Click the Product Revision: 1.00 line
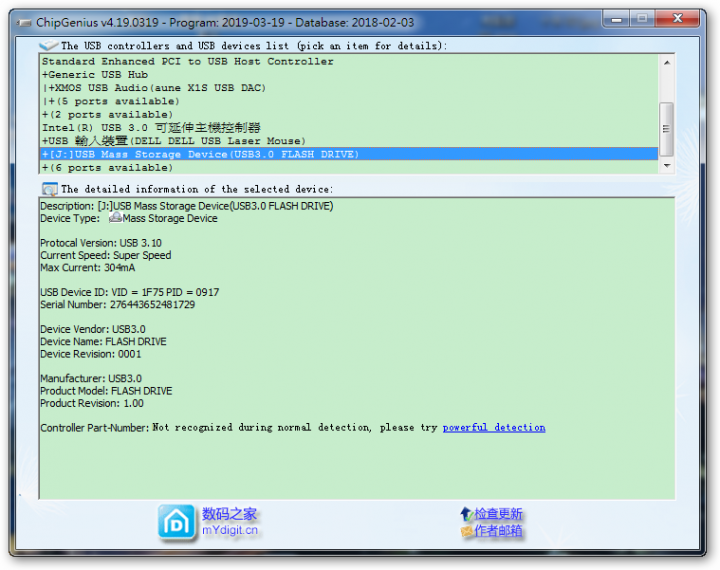The height and width of the screenshot is (570, 720). click(92, 403)
